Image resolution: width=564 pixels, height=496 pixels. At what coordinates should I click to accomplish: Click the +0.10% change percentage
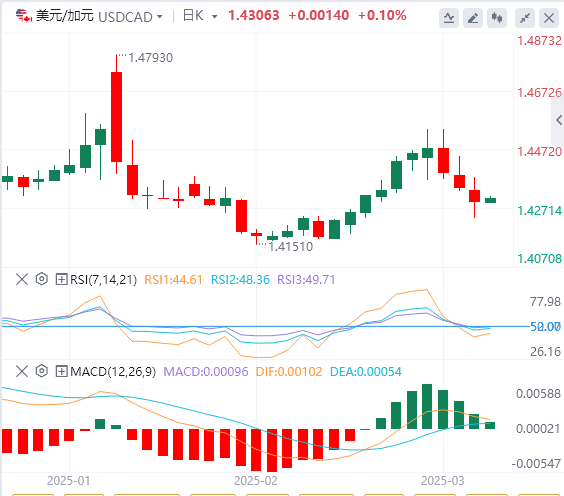tap(382, 15)
